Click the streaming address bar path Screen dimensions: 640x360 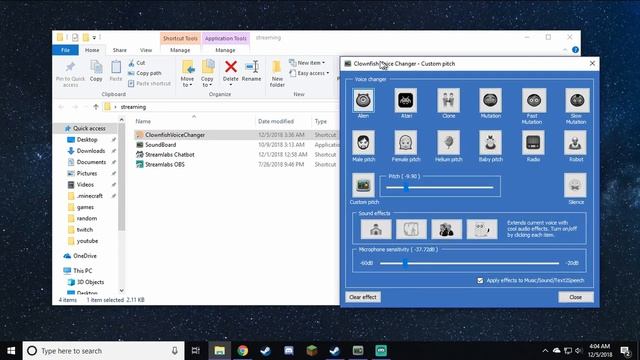[x=133, y=107]
